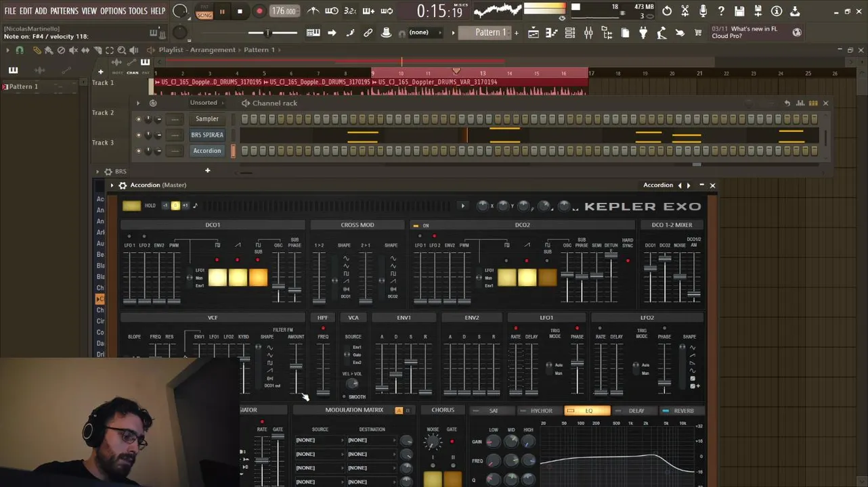868x487 pixels.
Task: Open the plugin picker plug icon
Action: [x=643, y=32]
